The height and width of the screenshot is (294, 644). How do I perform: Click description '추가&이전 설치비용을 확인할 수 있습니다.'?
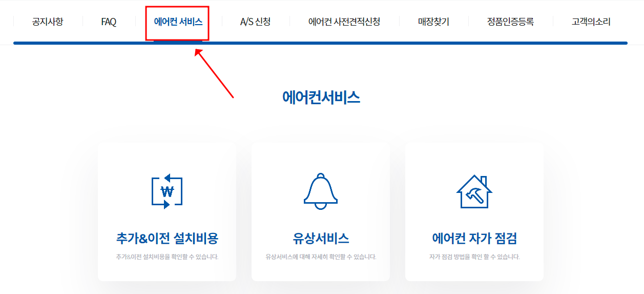167,257
